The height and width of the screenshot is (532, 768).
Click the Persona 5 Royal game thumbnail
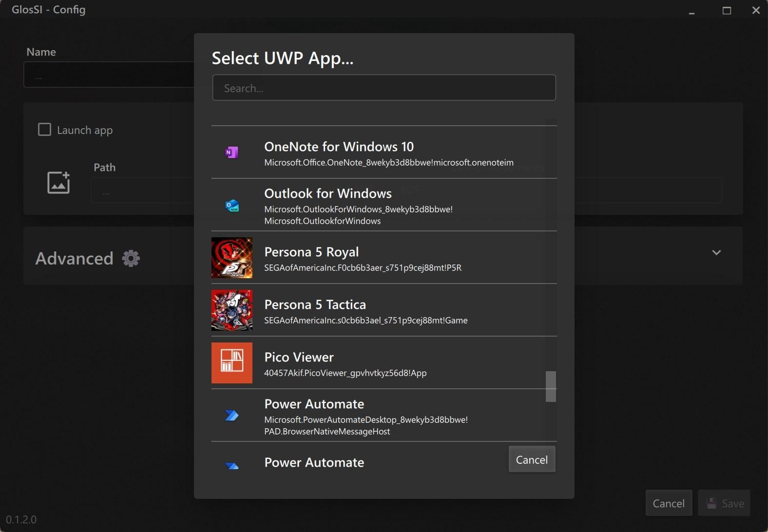pyautogui.click(x=232, y=258)
